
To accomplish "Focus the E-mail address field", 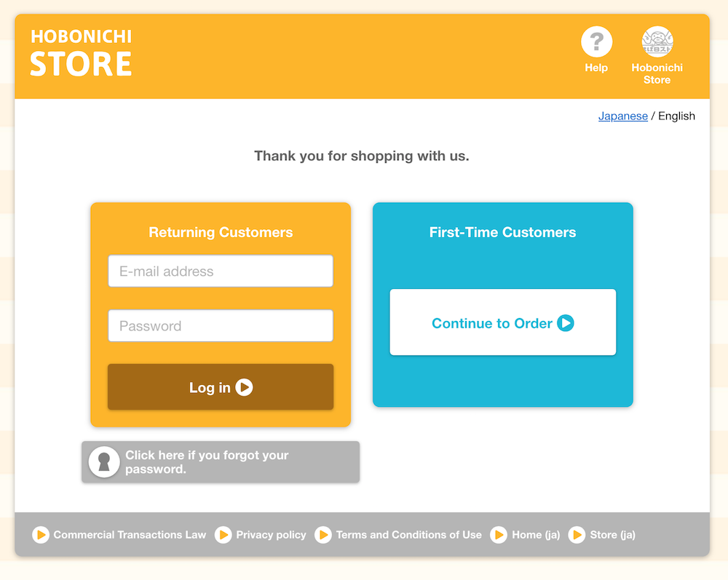I will pos(221,271).
